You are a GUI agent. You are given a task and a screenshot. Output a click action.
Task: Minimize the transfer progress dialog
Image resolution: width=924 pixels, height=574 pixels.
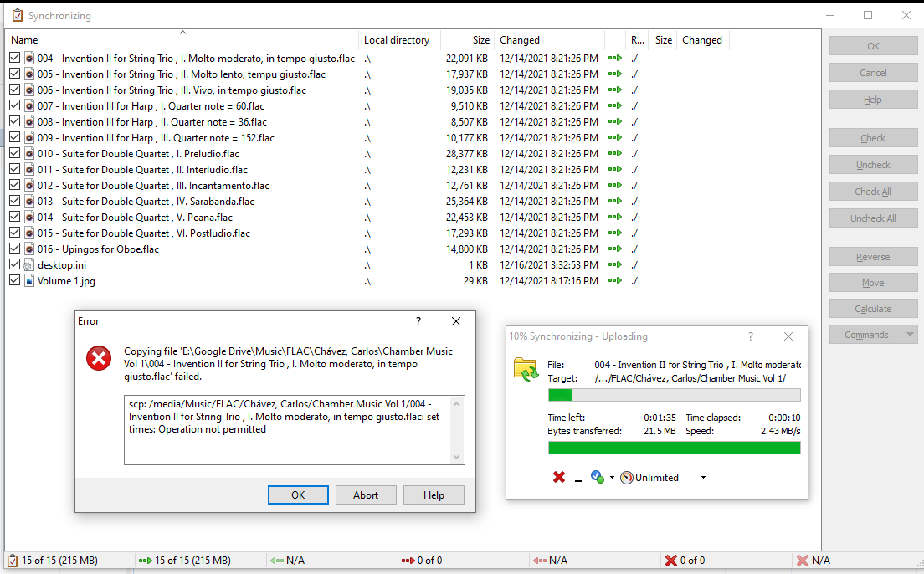[x=577, y=478]
